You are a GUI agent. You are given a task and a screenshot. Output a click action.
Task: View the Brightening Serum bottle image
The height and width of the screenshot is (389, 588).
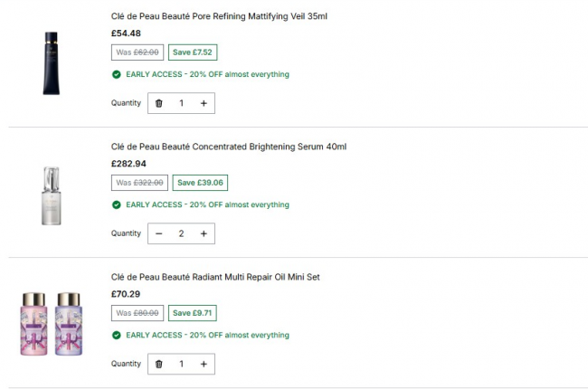(52, 195)
